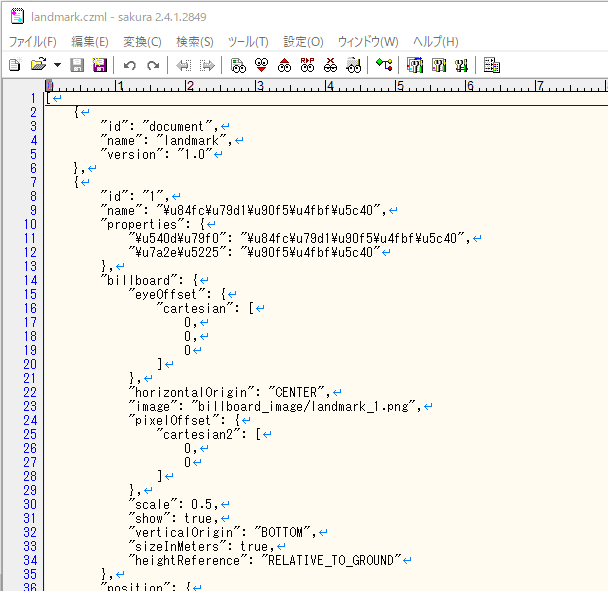Click the Save As icon
Viewport: 608px width, 591px height.
(99, 65)
